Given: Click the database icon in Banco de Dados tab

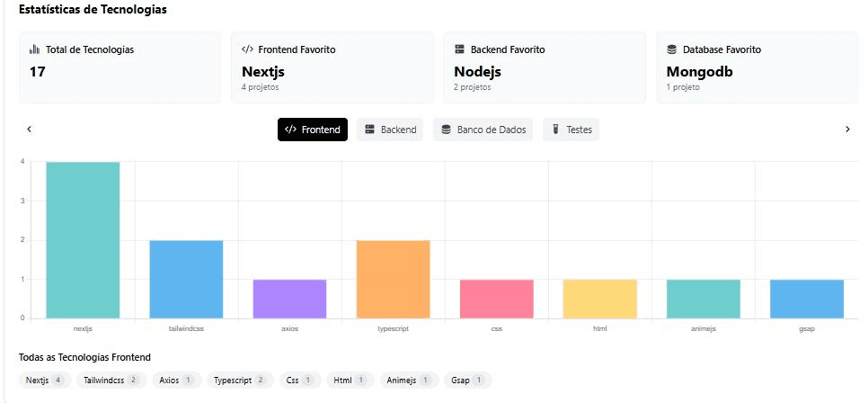Looking at the screenshot, I should pyautogui.click(x=446, y=130).
